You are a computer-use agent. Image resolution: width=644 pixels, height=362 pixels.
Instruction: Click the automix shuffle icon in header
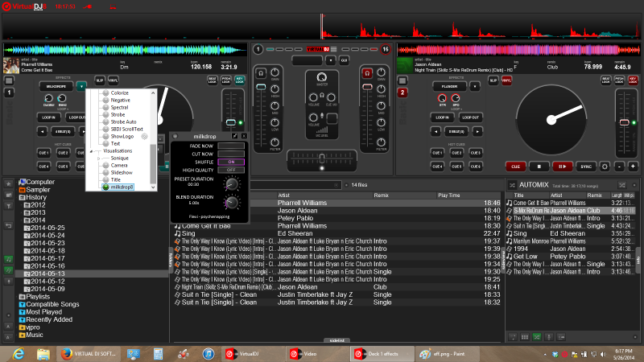coord(622,185)
